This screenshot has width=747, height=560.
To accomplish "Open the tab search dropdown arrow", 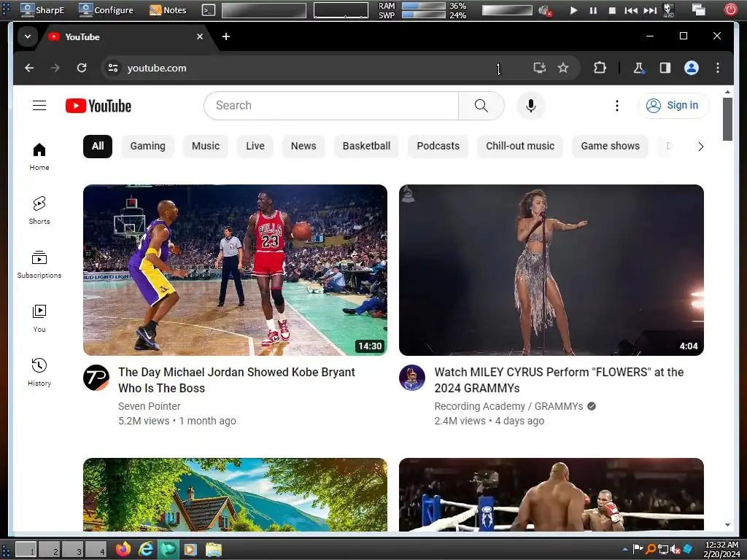I will (28, 36).
